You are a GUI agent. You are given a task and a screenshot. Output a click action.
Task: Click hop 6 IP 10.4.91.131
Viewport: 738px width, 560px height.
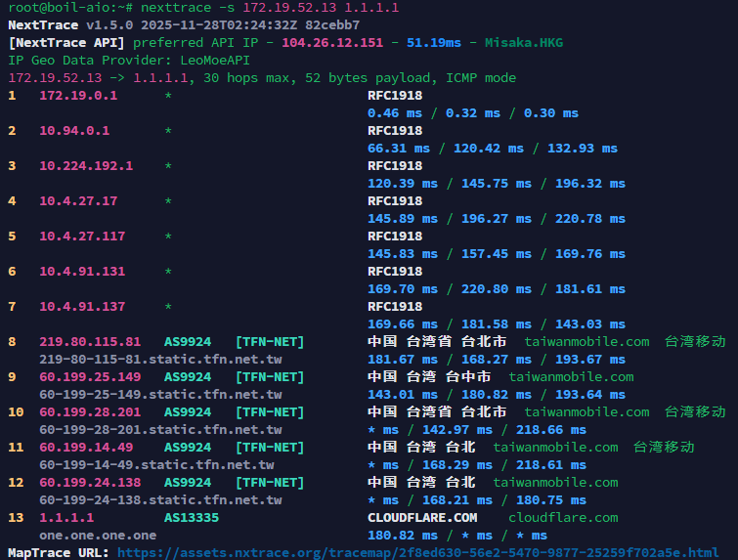(82, 272)
